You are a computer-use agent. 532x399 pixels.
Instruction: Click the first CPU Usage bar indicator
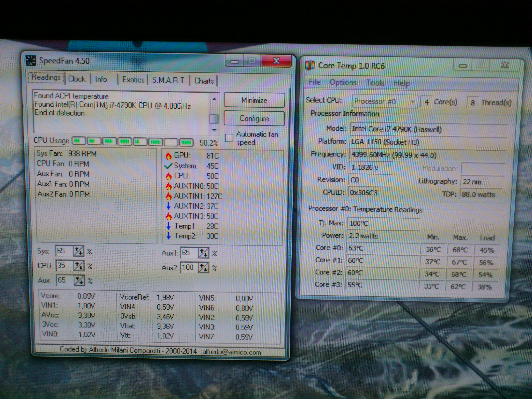click(x=79, y=141)
